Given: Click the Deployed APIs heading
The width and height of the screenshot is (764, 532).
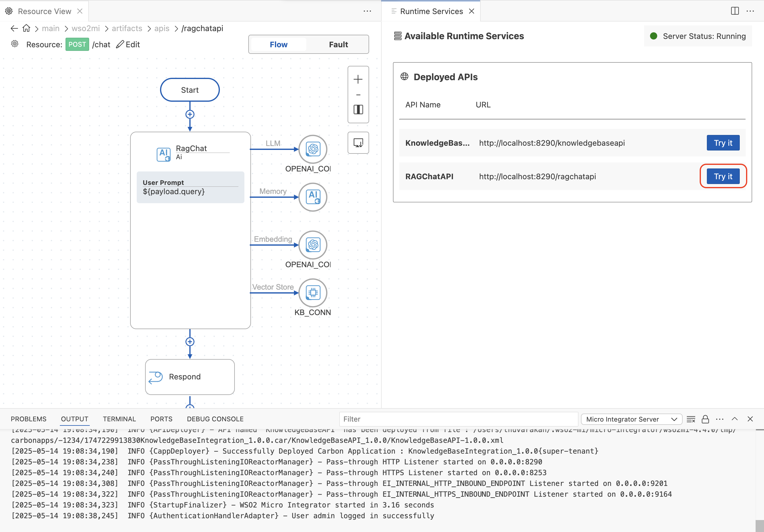Looking at the screenshot, I should pos(445,77).
